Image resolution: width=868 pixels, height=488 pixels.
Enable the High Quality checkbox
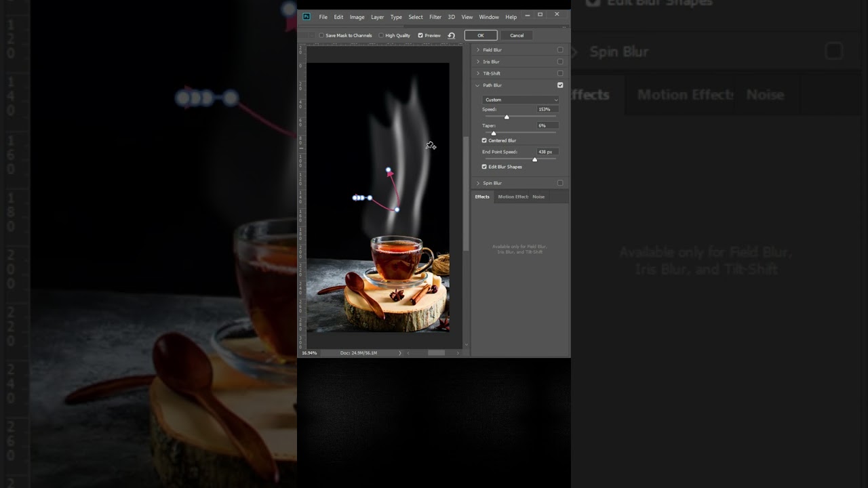[381, 35]
